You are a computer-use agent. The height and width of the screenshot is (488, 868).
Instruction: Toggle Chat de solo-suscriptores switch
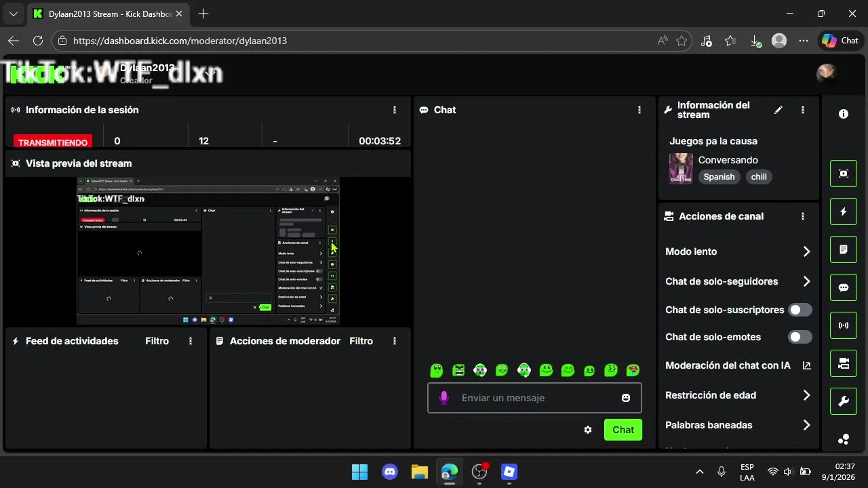pyautogui.click(x=800, y=310)
